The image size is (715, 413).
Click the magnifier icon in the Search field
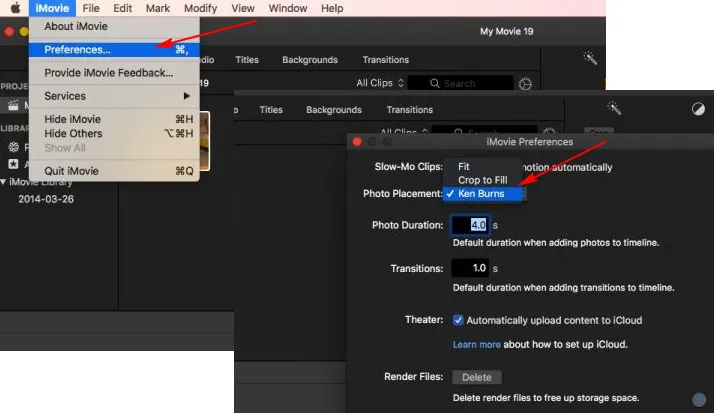(435, 83)
